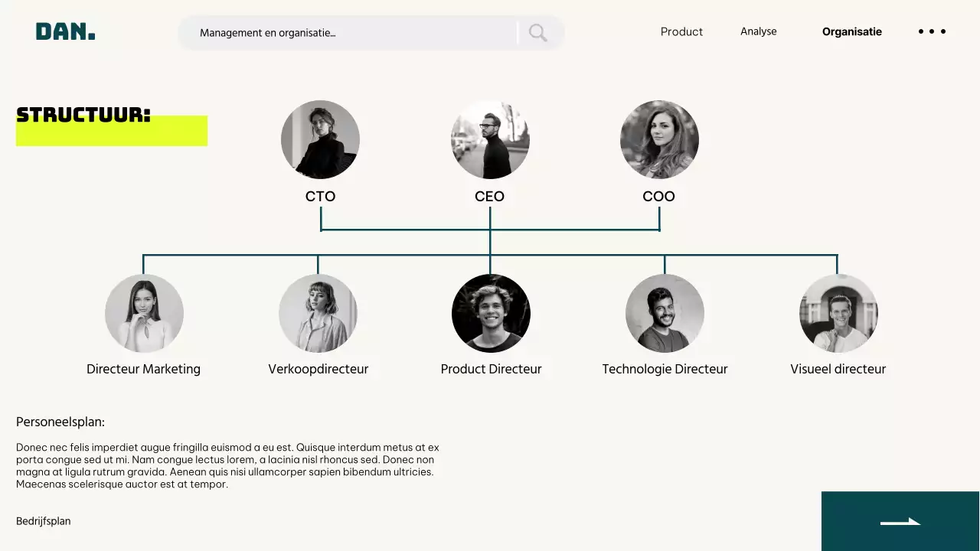
Task: Open the Visueel directeur portrait
Action: tap(838, 313)
